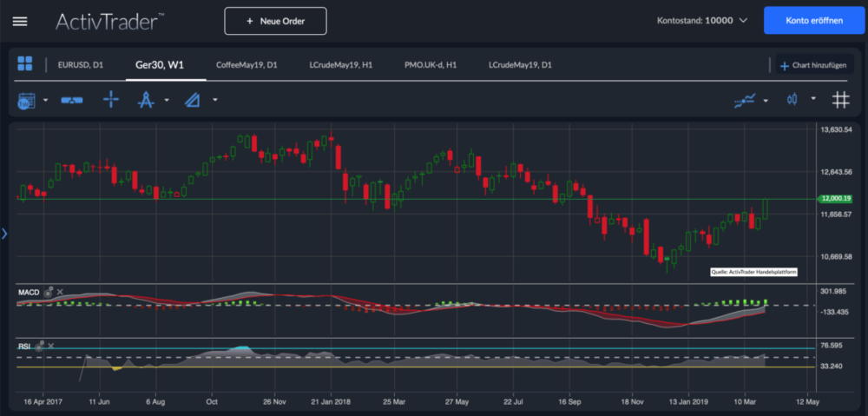The height and width of the screenshot is (416, 868).
Task: Click the RSI 33.240 scale value
Action: 831,366
